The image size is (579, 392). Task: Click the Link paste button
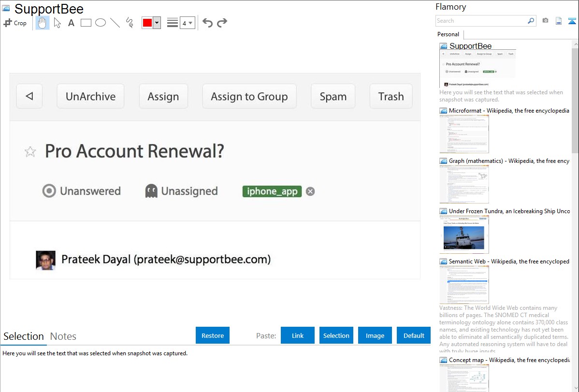pos(298,335)
